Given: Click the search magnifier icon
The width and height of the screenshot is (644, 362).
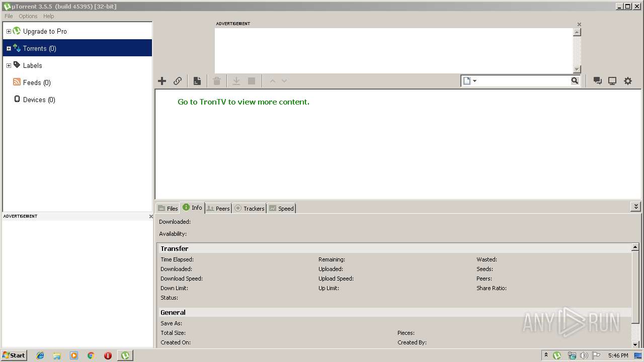Looking at the screenshot, I should 575,81.
